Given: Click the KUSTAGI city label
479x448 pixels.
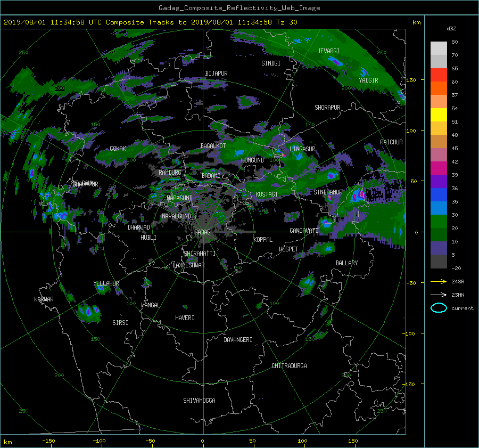Looking at the screenshot, I should (267, 194).
